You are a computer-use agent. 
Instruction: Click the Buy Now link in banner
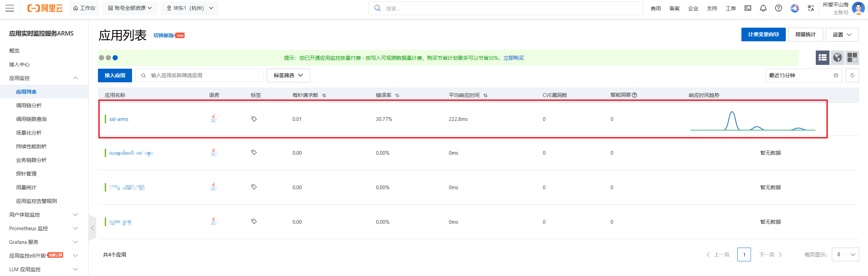pos(513,58)
